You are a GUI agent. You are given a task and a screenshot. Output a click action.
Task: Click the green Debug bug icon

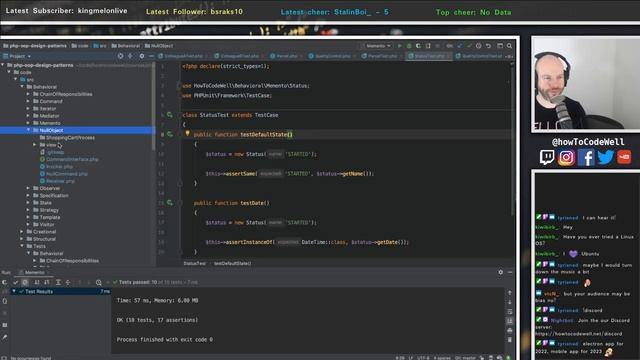pyautogui.click(x=409, y=46)
